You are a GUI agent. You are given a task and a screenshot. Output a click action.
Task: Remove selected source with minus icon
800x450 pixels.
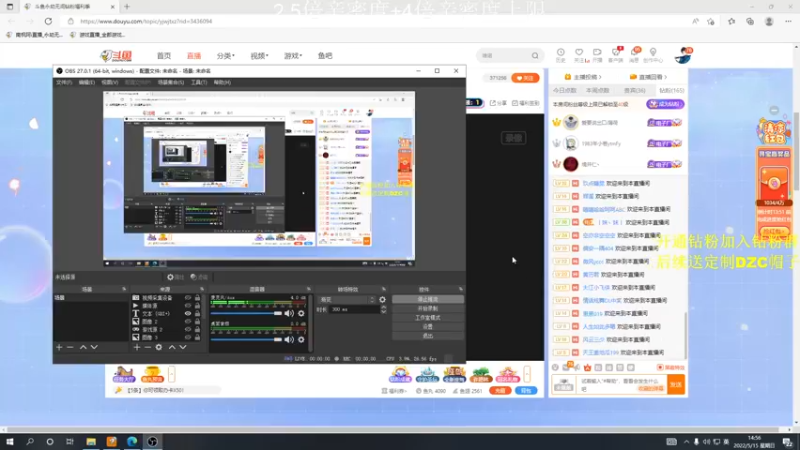click(x=147, y=347)
